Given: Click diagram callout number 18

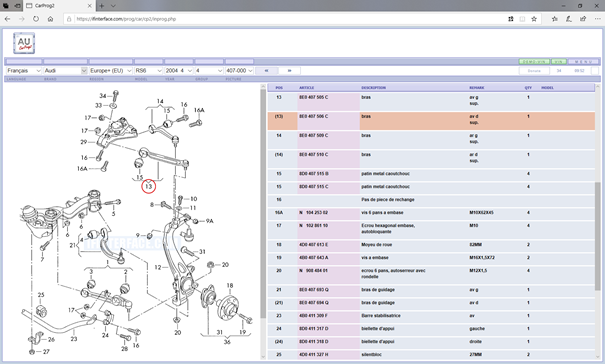Looking at the screenshot, I should tap(230, 286).
